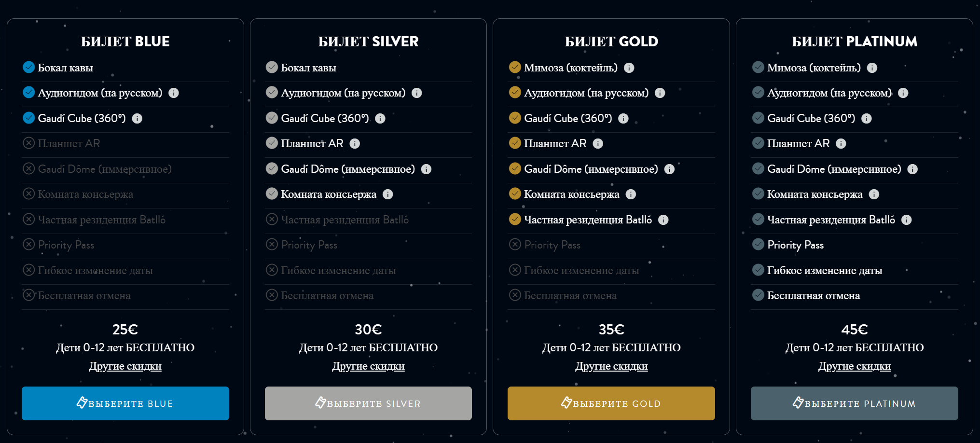Open Другие скидки link under 45€ price
980x443 pixels.
(855, 366)
